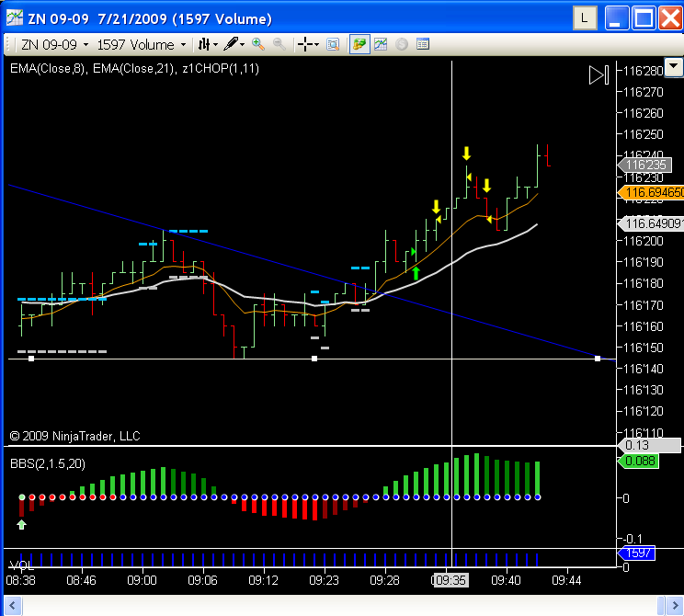Toggle the Chart Trader money icon

coord(359,44)
